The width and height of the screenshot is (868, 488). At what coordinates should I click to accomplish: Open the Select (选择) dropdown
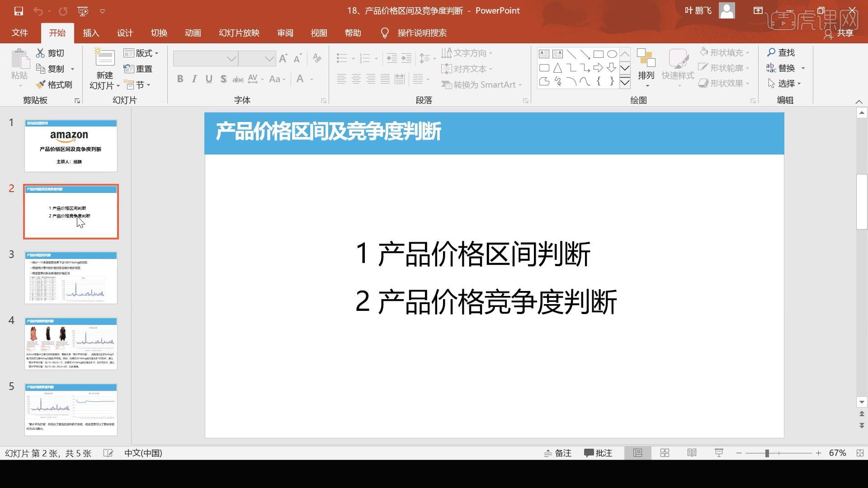point(784,83)
